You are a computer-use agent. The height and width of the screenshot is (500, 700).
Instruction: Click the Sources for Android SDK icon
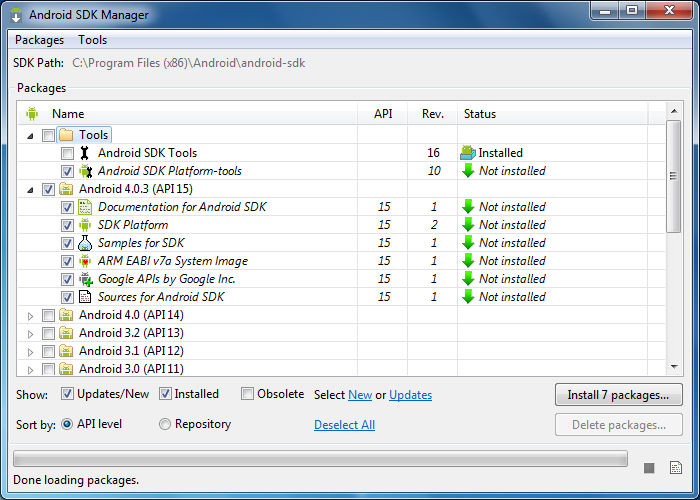(85, 297)
